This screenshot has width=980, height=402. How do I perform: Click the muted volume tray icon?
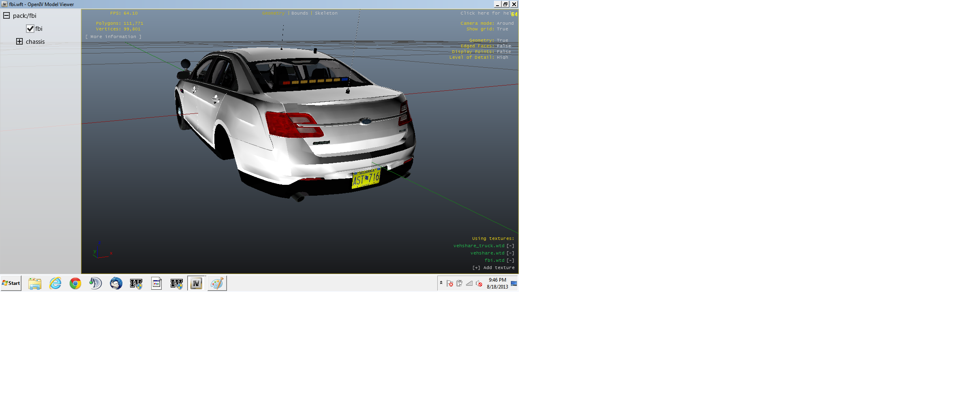point(479,283)
